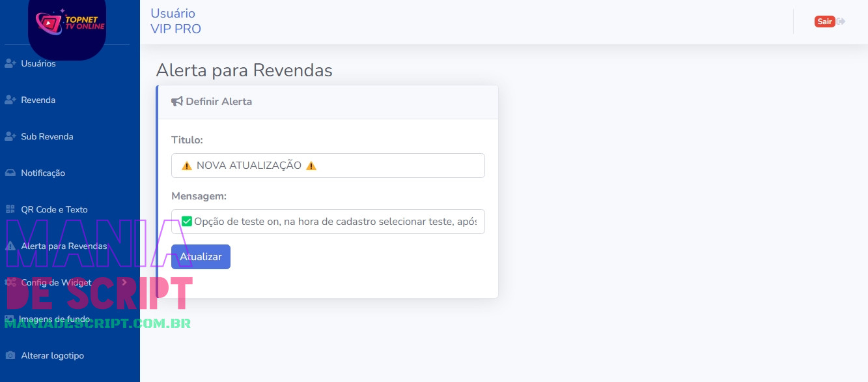Viewport: 868px width, 382px height.
Task: Click the Alerta para Revendas page heading
Action: click(244, 70)
